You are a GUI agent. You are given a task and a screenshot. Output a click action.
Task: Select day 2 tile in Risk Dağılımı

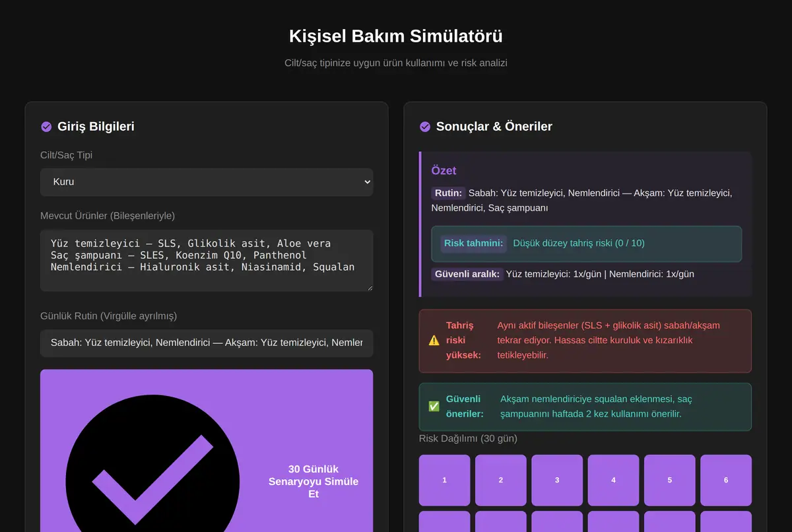501,480
